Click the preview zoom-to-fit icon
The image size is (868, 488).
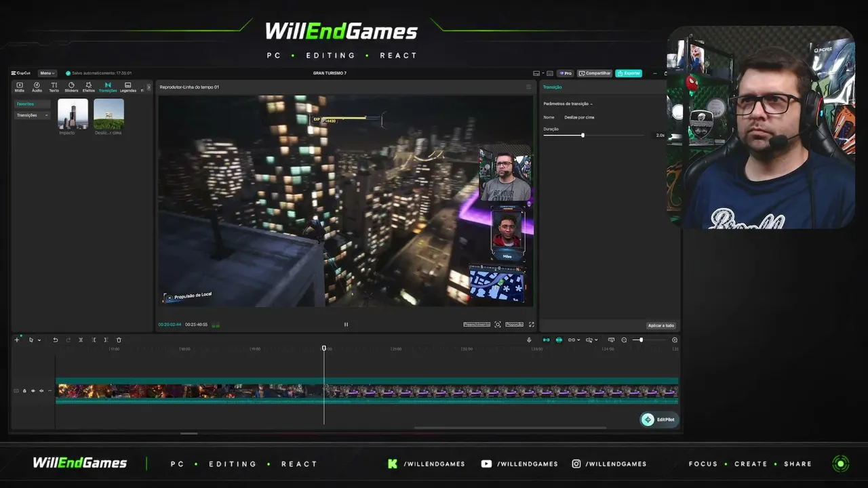pos(498,325)
